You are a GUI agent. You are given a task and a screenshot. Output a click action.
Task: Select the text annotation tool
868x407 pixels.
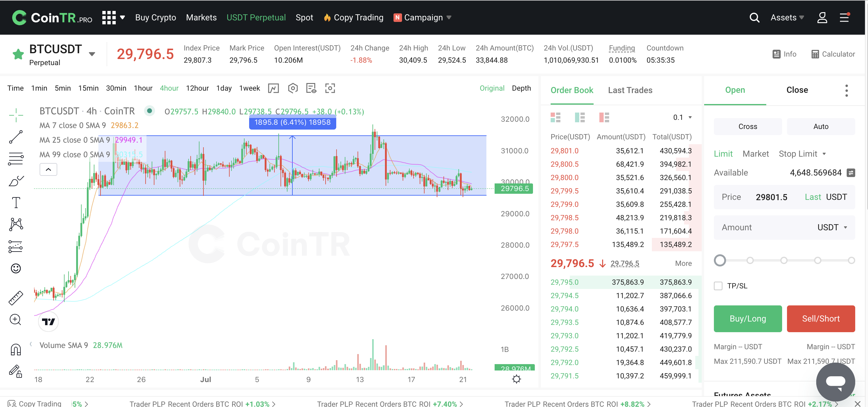point(16,203)
